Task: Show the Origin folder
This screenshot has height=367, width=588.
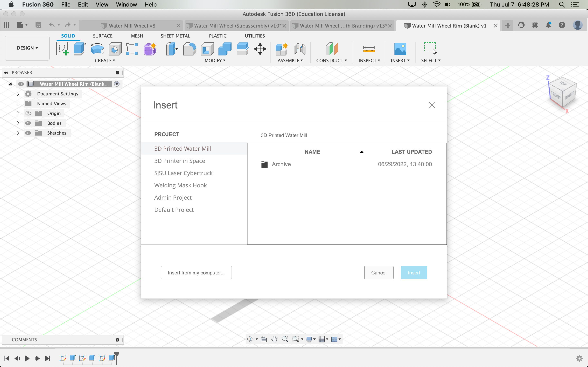Action: (28, 113)
